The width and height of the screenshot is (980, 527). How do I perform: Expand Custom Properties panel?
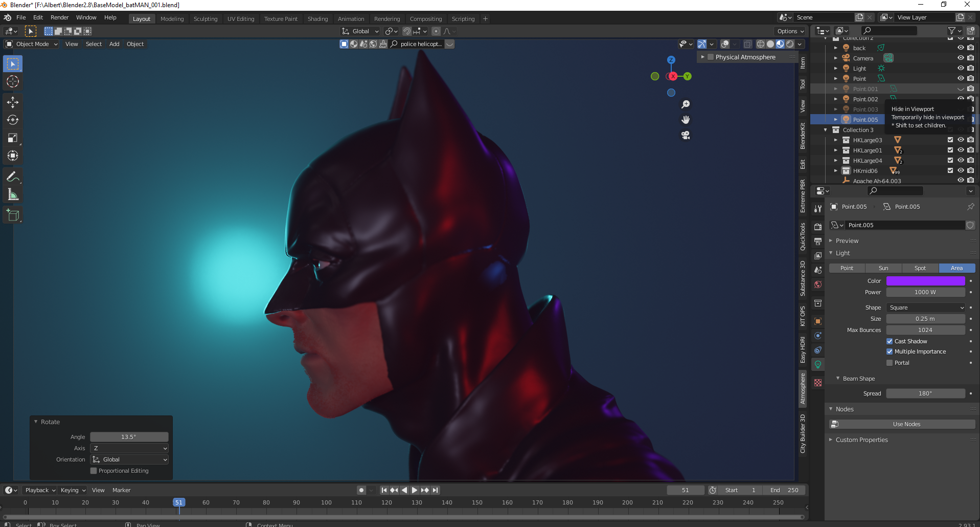point(831,440)
